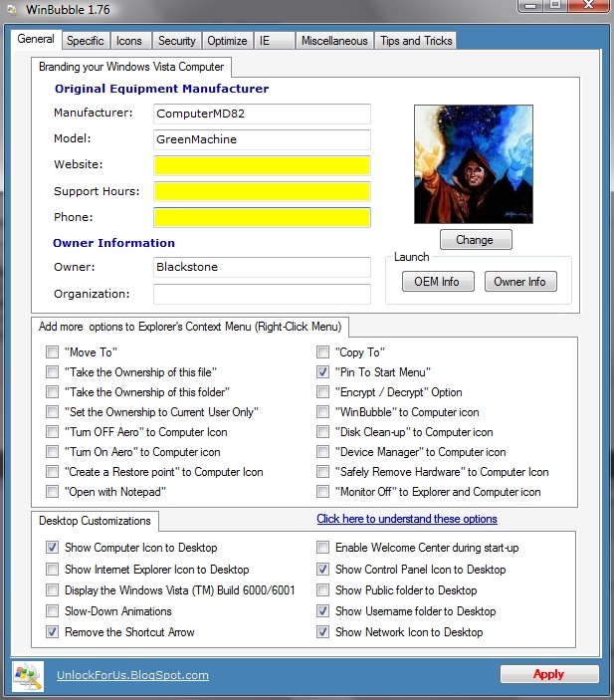Viewport: 614px width, 700px height.
Task: Go to the Security tab
Action: (177, 41)
